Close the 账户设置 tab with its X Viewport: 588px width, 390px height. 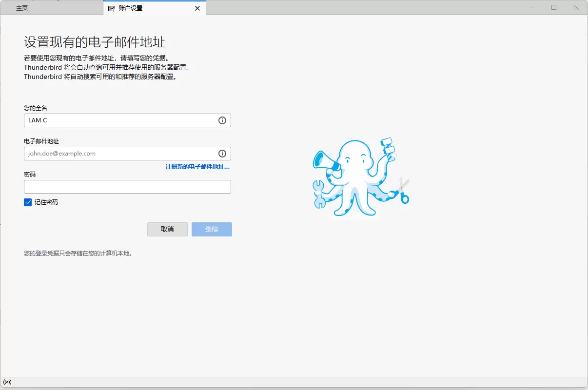pos(197,8)
